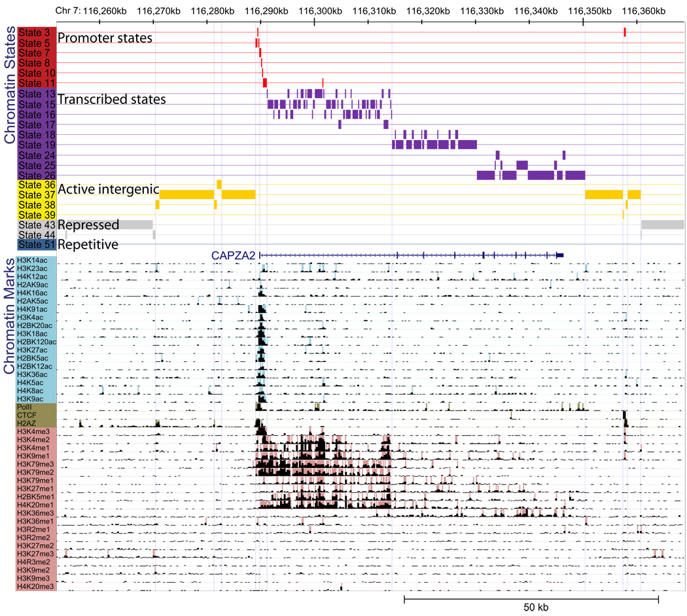This screenshot has height=616, width=687.
Task: Select the H3K79me3 track label
Action: coord(35,464)
